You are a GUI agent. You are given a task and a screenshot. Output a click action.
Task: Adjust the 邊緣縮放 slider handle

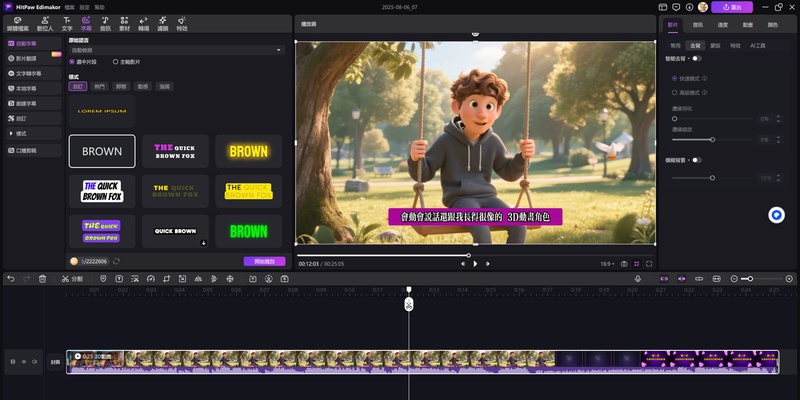point(712,139)
